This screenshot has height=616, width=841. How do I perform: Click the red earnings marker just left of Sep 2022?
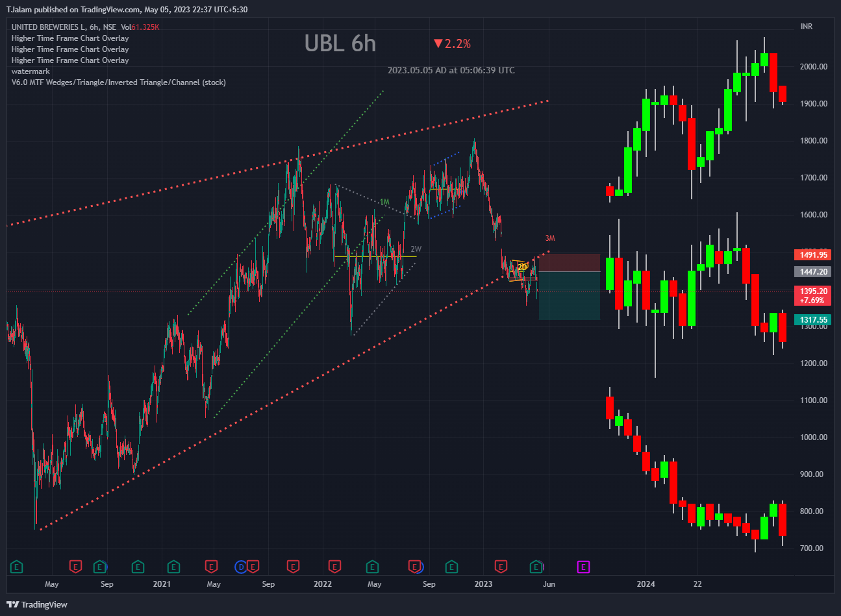click(415, 567)
